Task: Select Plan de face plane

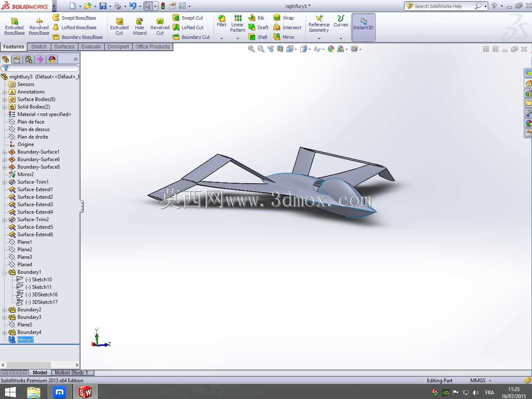Action: click(x=31, y=122)
